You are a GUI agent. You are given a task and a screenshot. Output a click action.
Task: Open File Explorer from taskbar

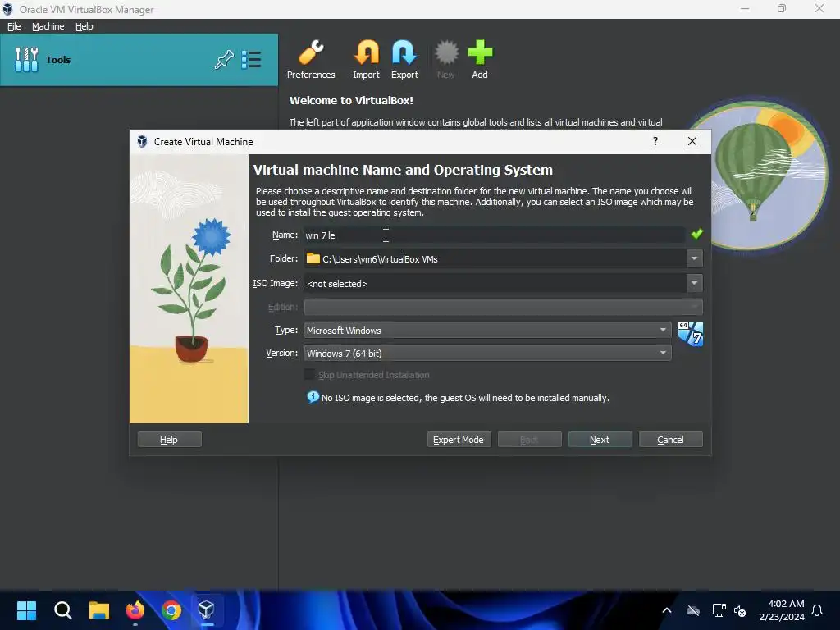(99, 609)
